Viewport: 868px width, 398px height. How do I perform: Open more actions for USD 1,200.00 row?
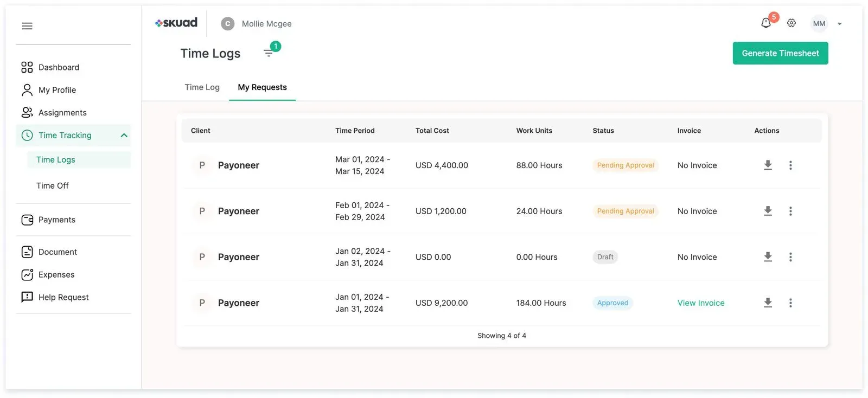[790, 211]
